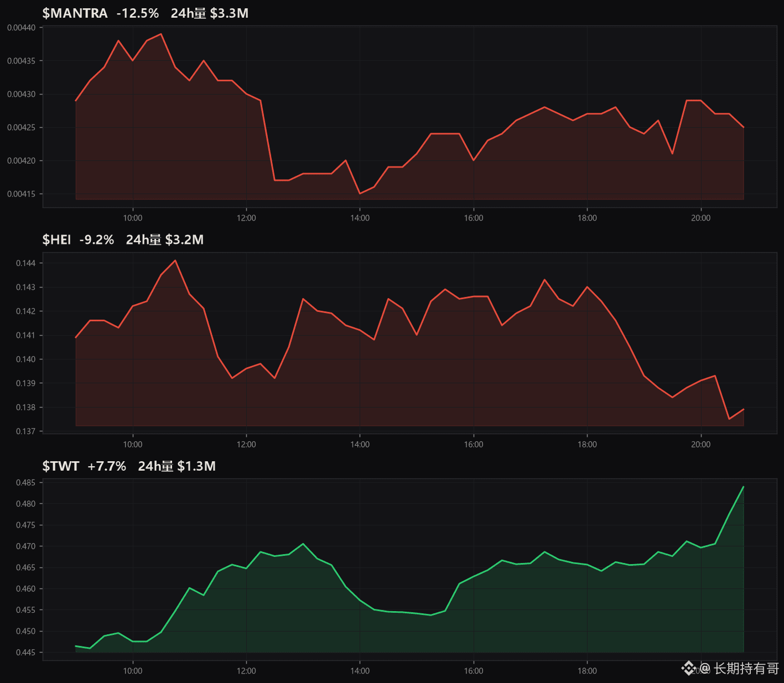
Task: Click the 0.460 price label on TWT chart
Action: 25,589
